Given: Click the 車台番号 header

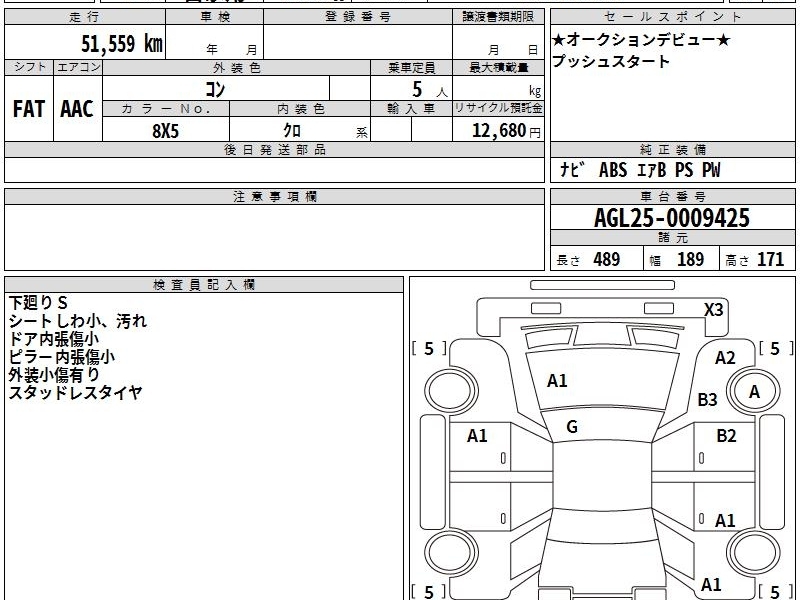Looking at the screenshot, I should tap(672, 197).
